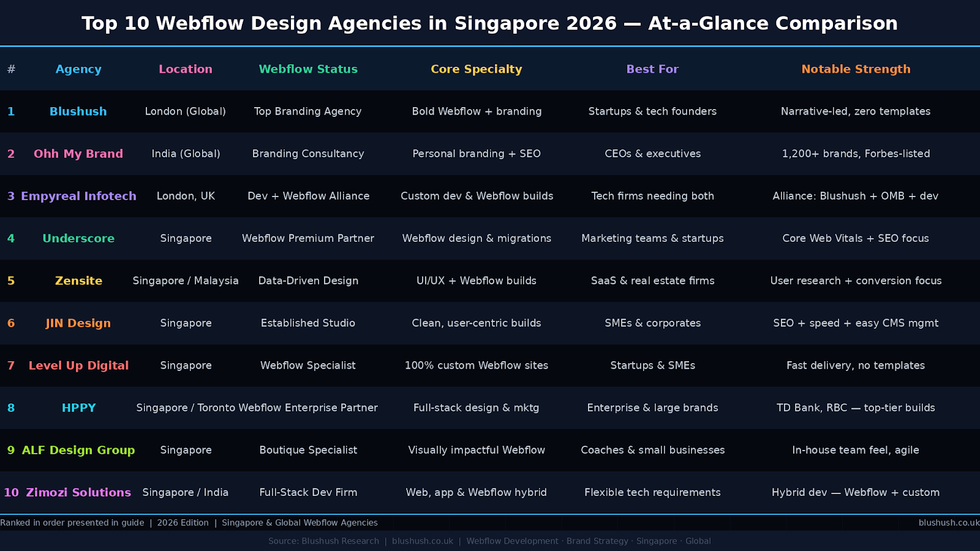980x551 pixels.
Task: Click 'Bold Webflow + branding' cell
Action: (x=477, y=111)
